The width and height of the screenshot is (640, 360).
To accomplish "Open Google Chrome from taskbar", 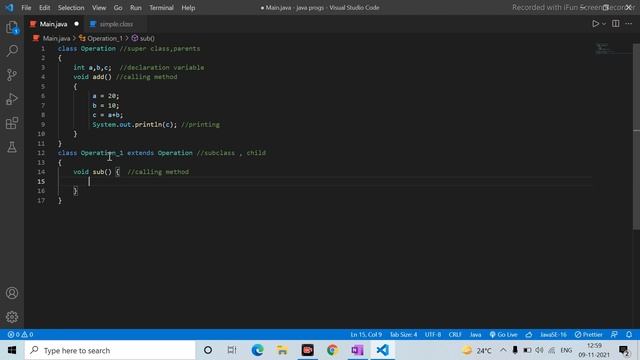I will pos(332,350).
